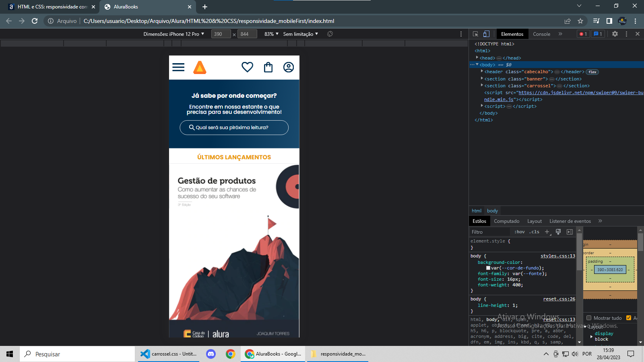
Task: Expand the head element node
Action: [477, 58]
